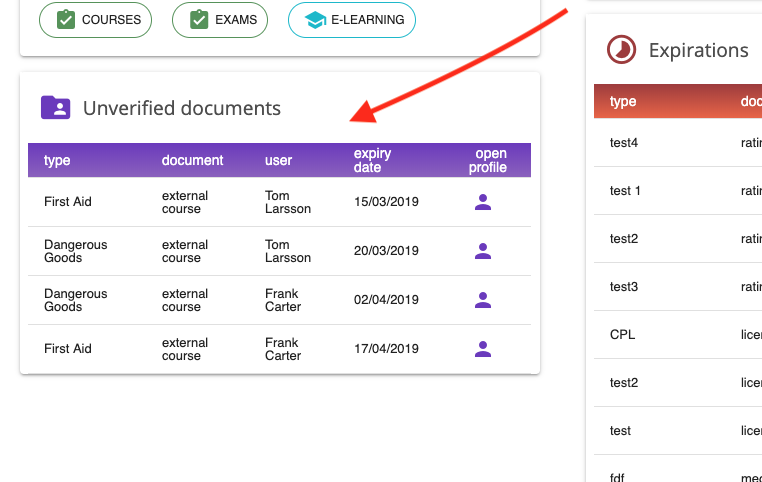
Task: Click the graduation cap E-LEARNING icon
Action: click(315, 20)
